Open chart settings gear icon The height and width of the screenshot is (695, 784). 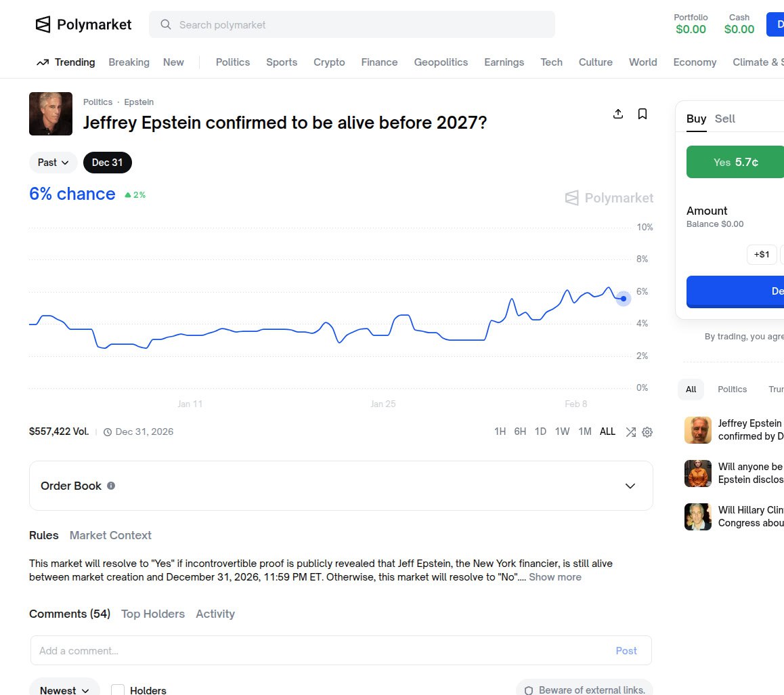[x=647, y=432]
